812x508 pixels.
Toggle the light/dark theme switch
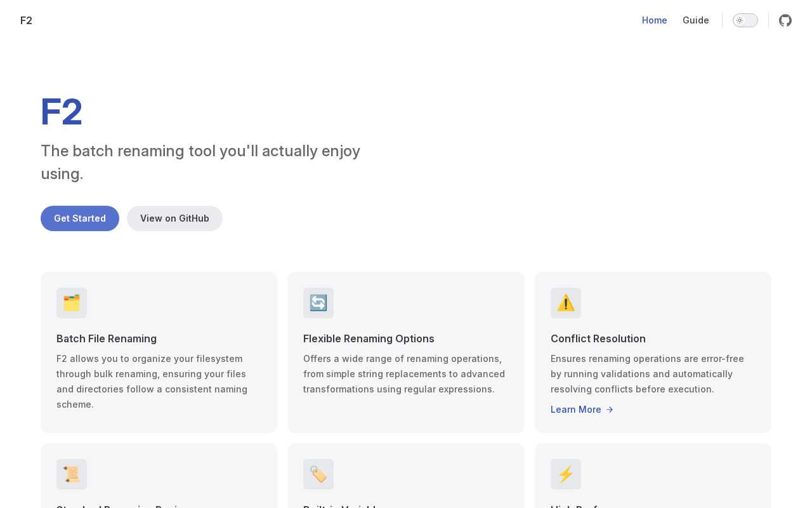coord(745,20)
